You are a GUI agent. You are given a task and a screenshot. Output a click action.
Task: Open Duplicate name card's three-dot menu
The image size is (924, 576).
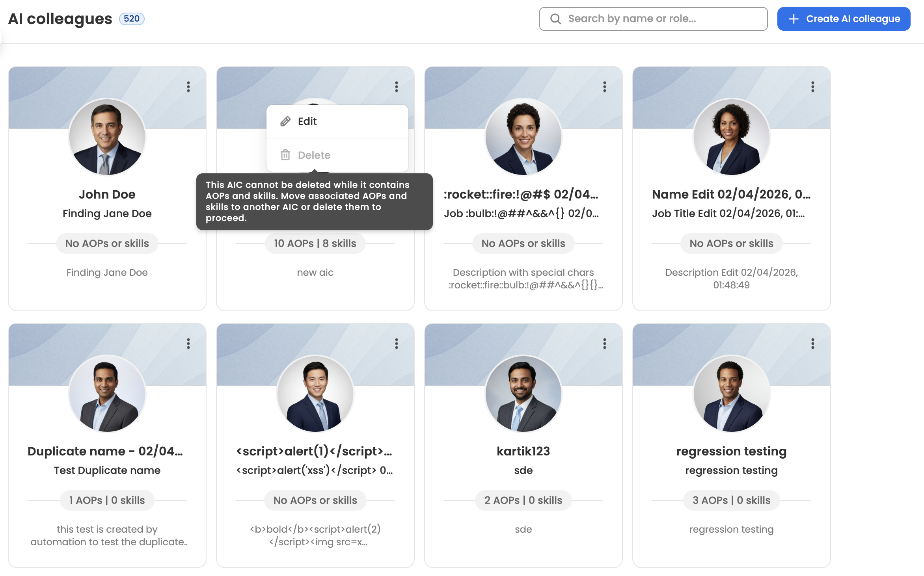coord(188,344)
